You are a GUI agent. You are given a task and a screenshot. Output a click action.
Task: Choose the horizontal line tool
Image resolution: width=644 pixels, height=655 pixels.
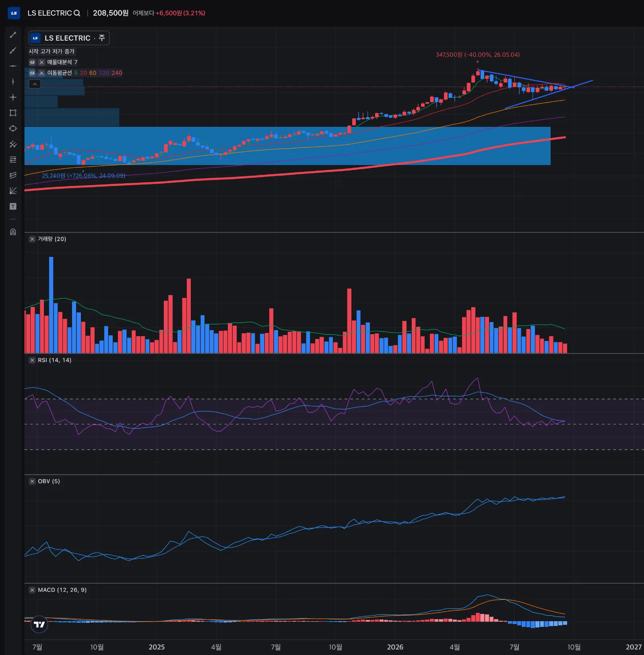pos(13,66)
